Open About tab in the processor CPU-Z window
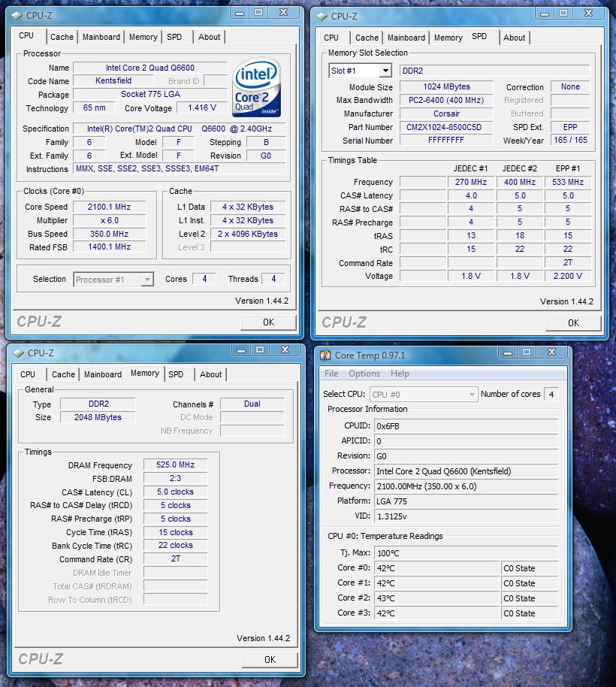 (210, 38)
